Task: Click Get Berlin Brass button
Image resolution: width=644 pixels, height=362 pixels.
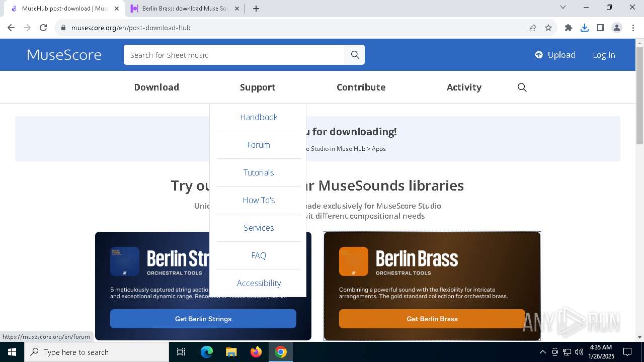Action: pyautogui.click(x=432, y=319)
